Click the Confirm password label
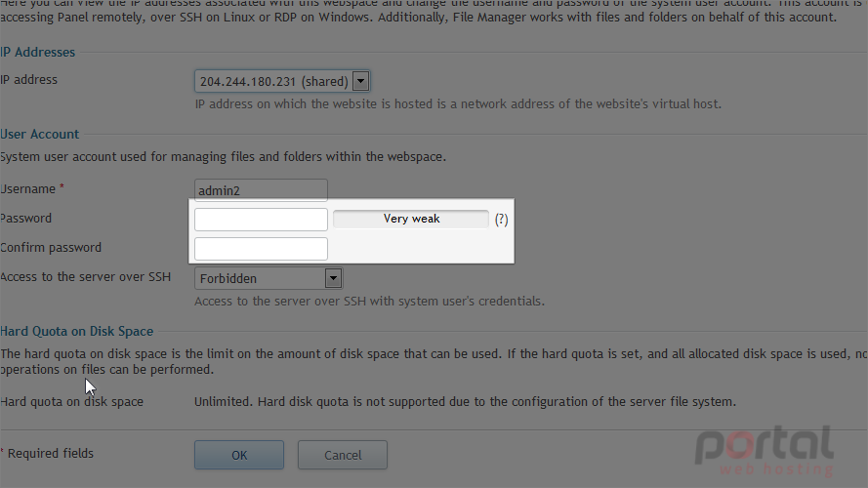This screenshot has height=488, width=868. 51,247
